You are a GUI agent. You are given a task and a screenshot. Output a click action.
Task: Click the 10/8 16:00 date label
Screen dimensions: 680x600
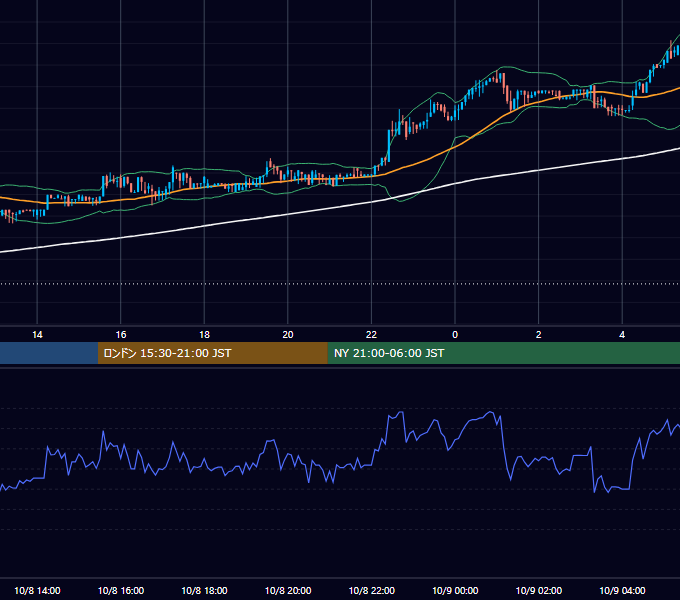tap(121, 590)
